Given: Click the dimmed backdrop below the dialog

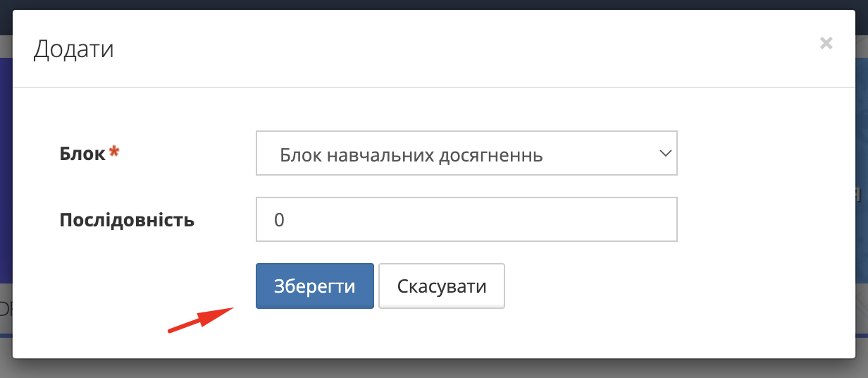Looking at the screenshot, I should coord(434,369).
